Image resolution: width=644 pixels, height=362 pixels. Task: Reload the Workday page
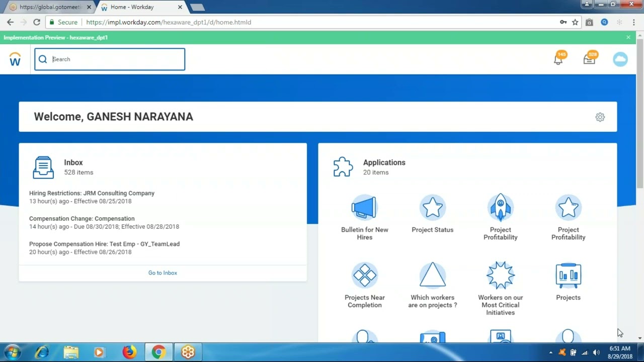[37, 22]
